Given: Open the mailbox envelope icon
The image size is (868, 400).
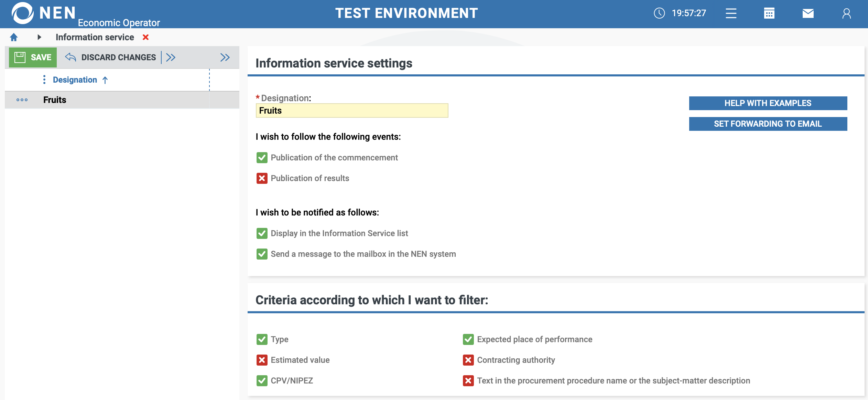Looking at the screenshot, I should 808,13.
